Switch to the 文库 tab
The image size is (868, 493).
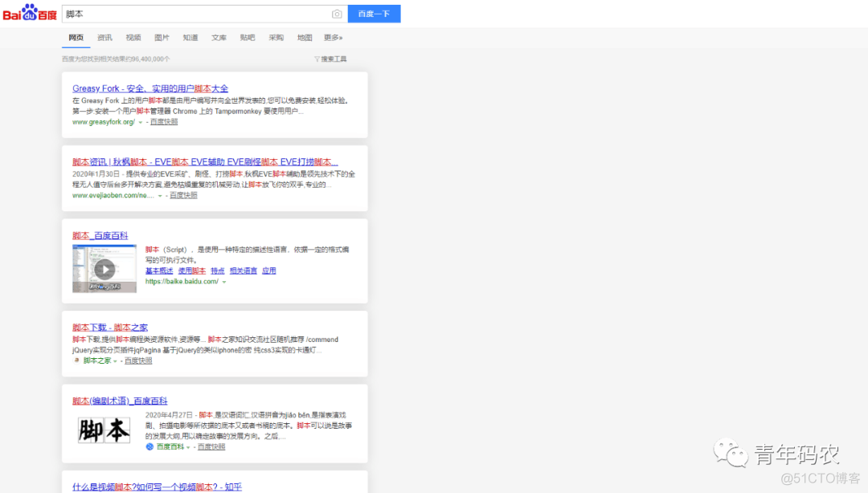[219, 38]
